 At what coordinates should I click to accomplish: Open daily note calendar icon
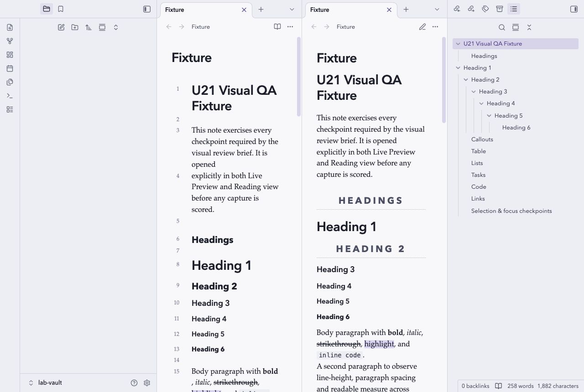pyautogui.click(x=10, y=68)
